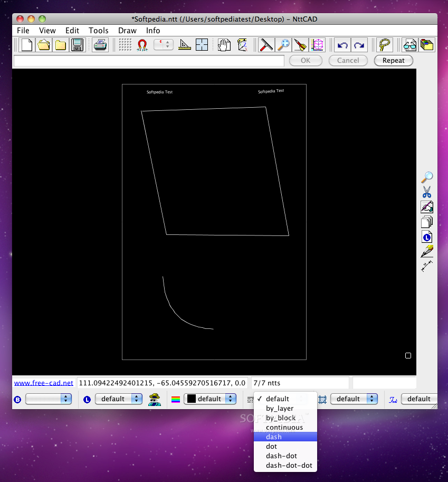
Task: Click the coordinate axes paper icon
Action: click(242, 45)
